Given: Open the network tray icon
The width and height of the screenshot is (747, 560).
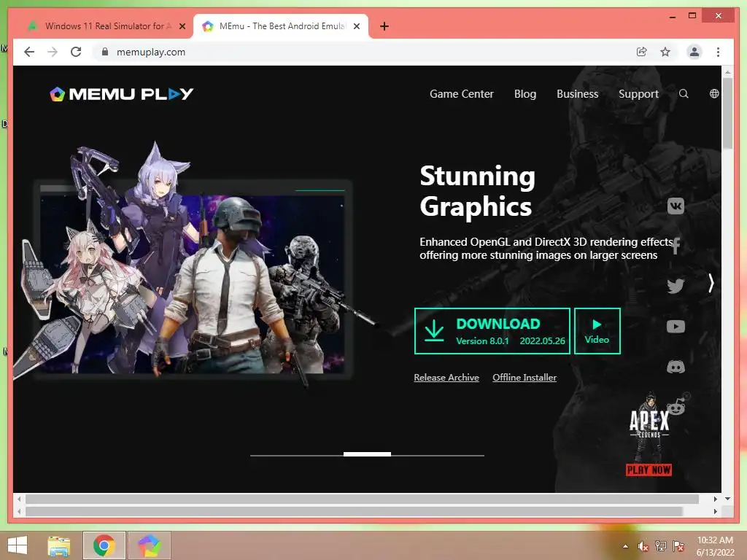Looking at the screenshot, I should pyautogui.click(x=661, y=546).
